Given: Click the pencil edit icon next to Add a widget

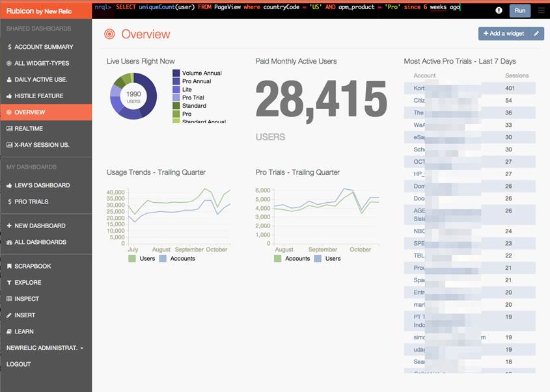Looking at the screenshot, I should point(536,34).
